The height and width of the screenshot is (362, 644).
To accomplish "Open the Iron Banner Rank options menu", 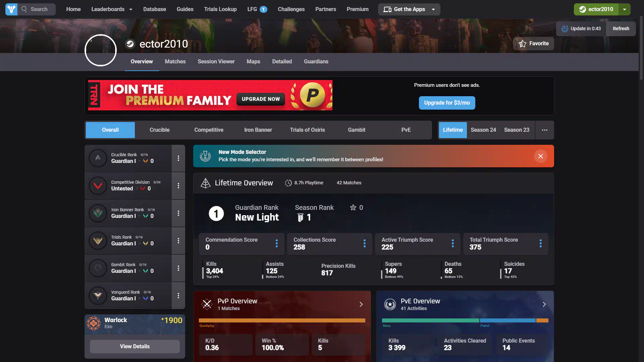I will click(x=178, y=213).
